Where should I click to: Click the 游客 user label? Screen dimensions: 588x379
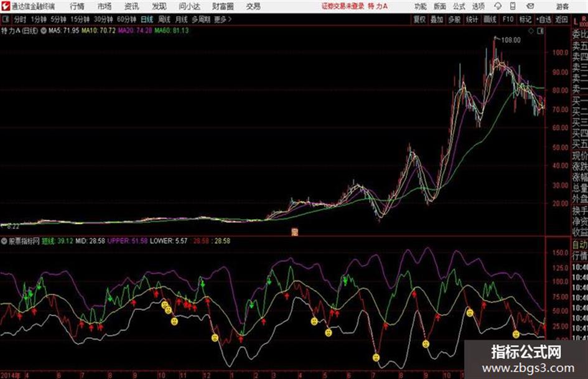pyautogui.click(x=562, y=6)
